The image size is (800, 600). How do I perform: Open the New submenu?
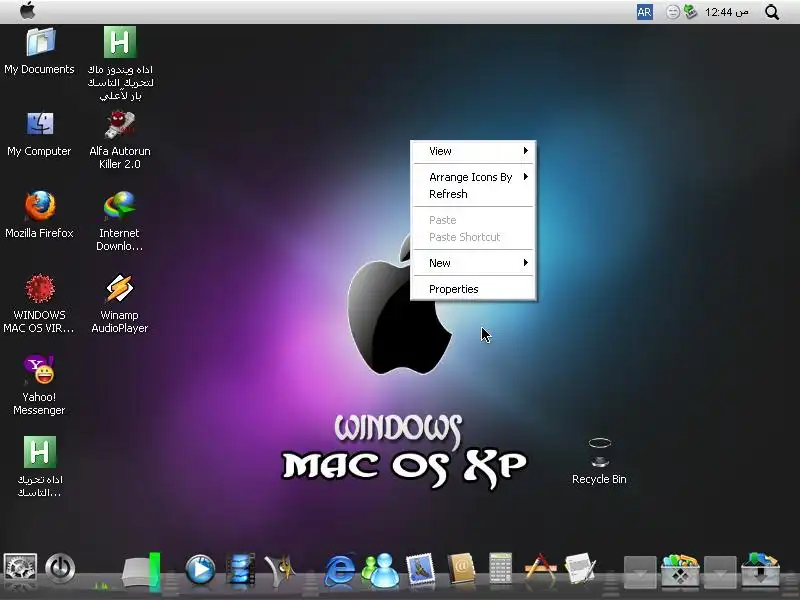473,263
